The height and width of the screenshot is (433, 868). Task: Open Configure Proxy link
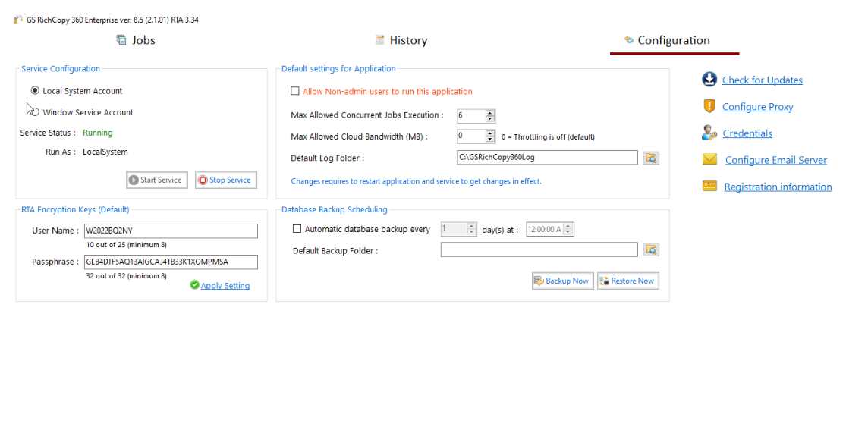(757, 107)
